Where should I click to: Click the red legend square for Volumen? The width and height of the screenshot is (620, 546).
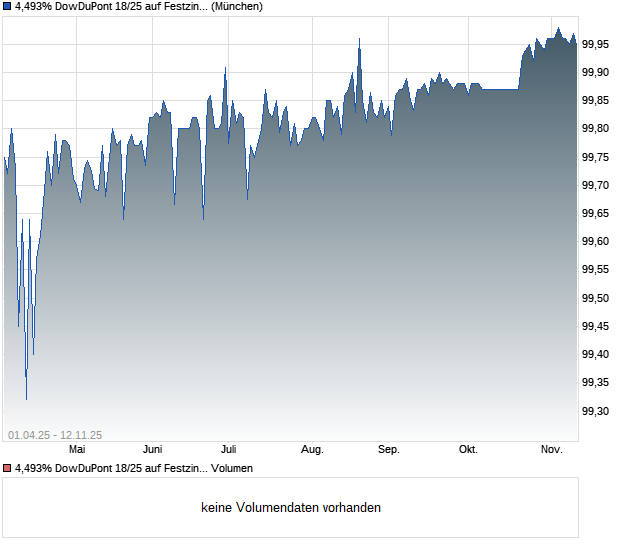[x=7, y=469]
